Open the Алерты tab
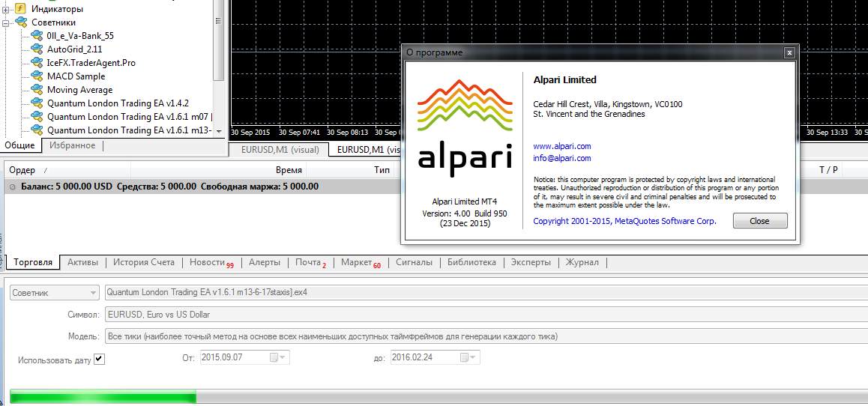Image resolution: width=868 pixels, height=406 pixels. (x=265, y=262)
